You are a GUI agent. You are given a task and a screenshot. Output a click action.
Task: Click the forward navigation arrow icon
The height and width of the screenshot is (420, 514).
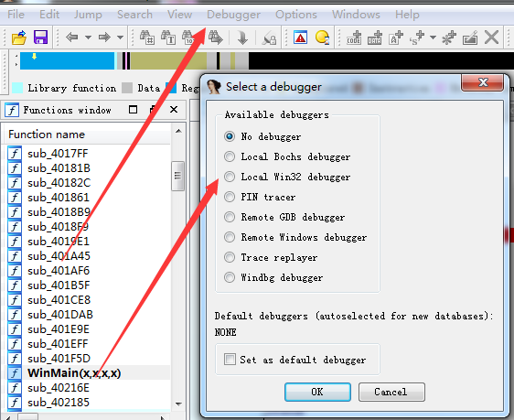pos(104,38)
